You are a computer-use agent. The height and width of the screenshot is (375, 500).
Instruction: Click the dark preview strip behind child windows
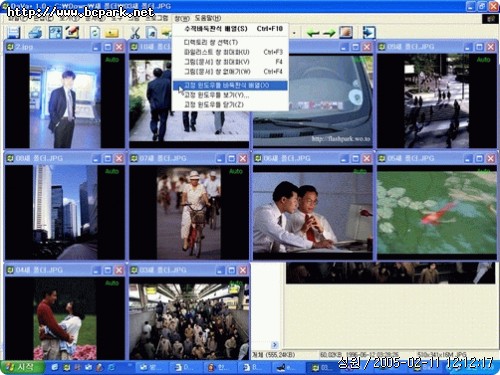(x=390, y=273)
